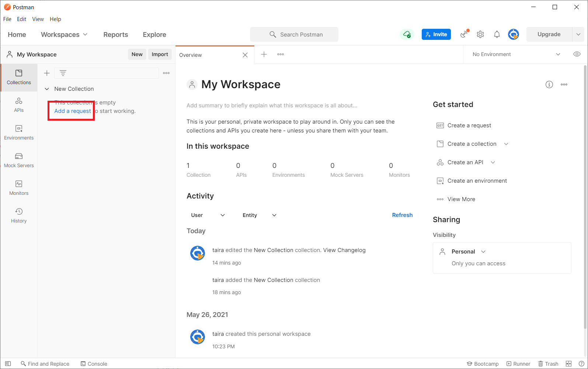Open the File menu
This screenshot has width=588, height=369.
coord(7,19)
